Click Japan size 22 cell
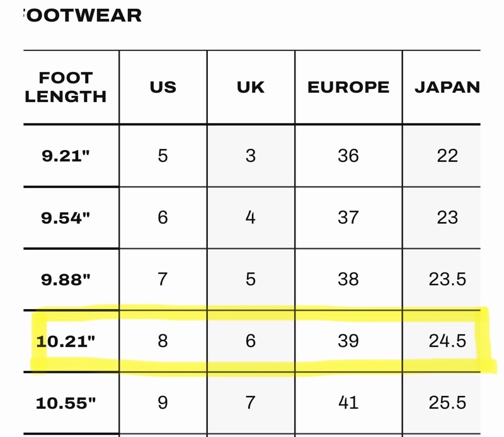504x437 pixels. 447,156
